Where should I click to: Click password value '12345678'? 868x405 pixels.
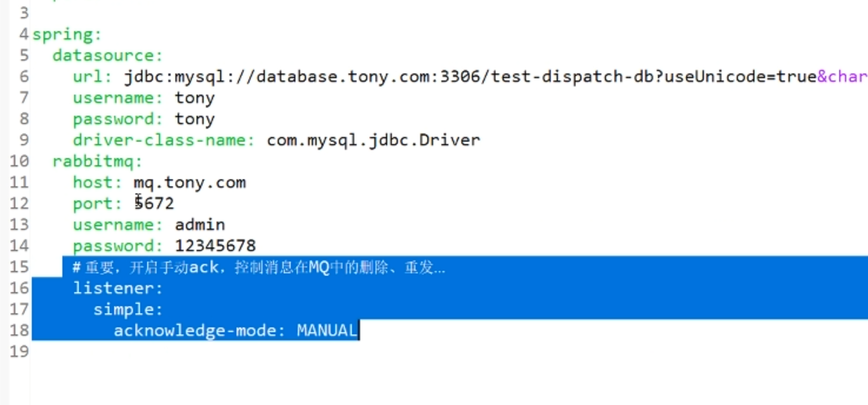click(215, 246)
